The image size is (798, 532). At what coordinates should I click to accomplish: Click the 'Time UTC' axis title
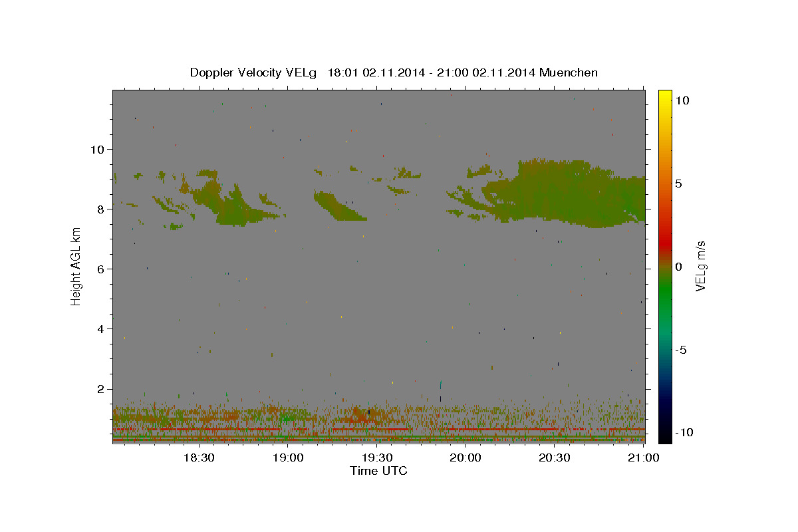[x=378, y=471]
